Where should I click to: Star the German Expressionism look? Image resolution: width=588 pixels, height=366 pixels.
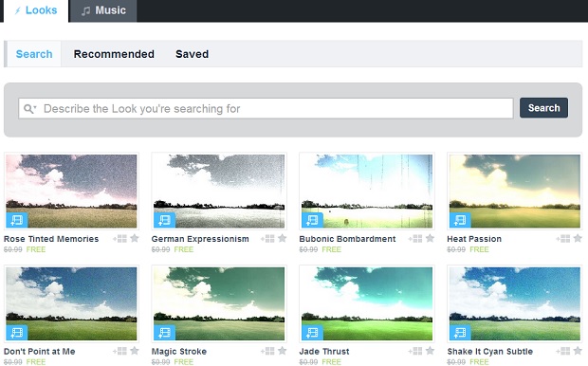pyautogui.click(x=283, y=238)
